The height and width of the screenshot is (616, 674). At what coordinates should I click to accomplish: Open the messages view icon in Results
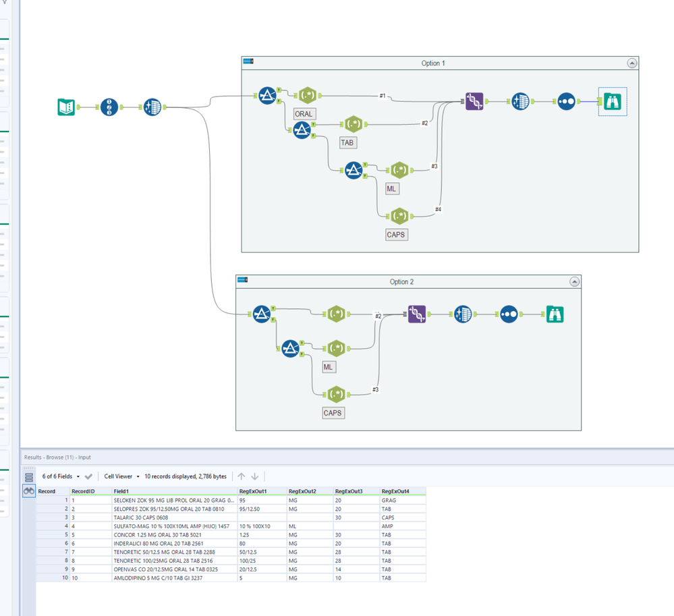29,478
